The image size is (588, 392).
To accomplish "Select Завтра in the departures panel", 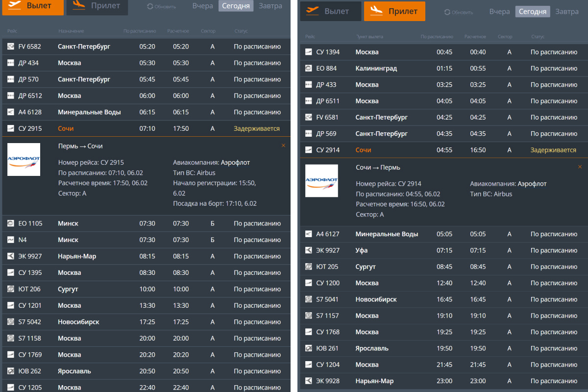I will point(270,6).
